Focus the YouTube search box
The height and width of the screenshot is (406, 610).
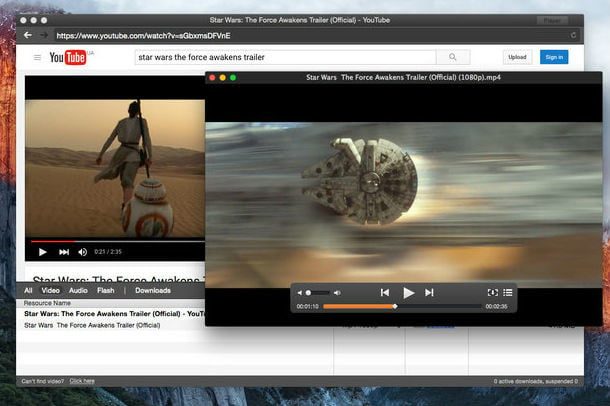coord(286,57)
